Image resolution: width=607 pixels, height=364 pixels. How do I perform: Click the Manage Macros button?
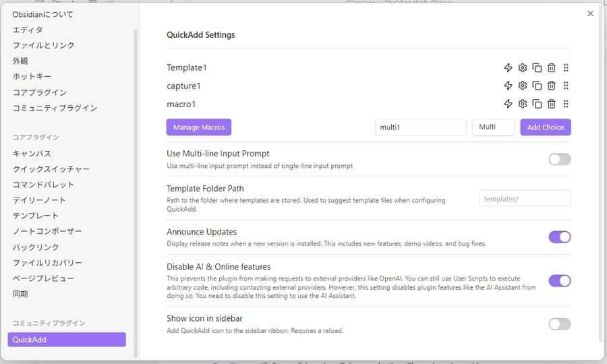(x=198, y=127)
